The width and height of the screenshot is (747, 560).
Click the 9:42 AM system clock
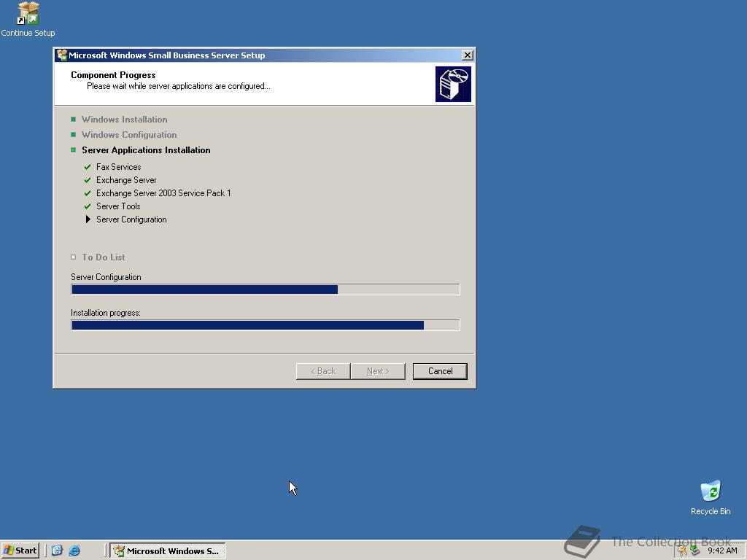(x=722, y=551)
